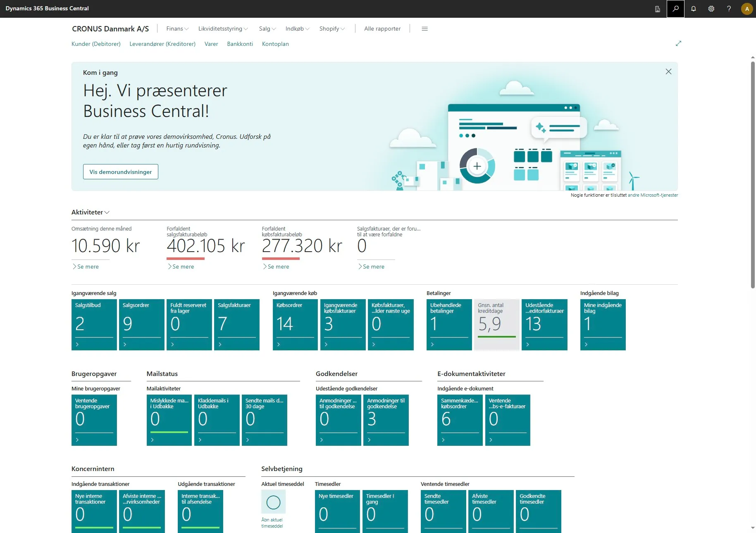Click the Vis demorundvisninger button
The image size is (756, 533).
click(x=121, y=172)
